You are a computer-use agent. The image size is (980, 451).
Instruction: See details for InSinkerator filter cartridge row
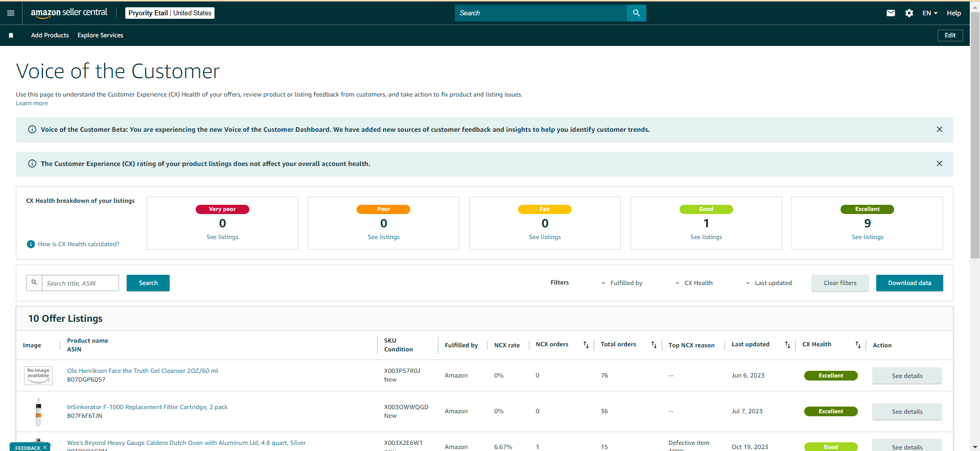[907, 412]
